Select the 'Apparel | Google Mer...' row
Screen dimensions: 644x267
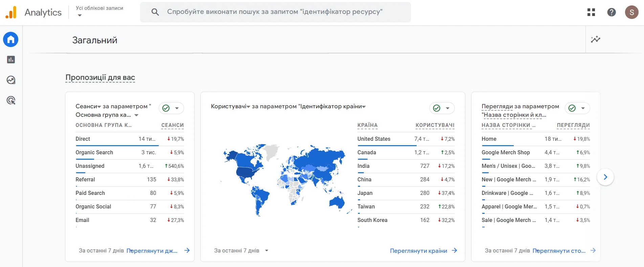(x=536, y=207)
